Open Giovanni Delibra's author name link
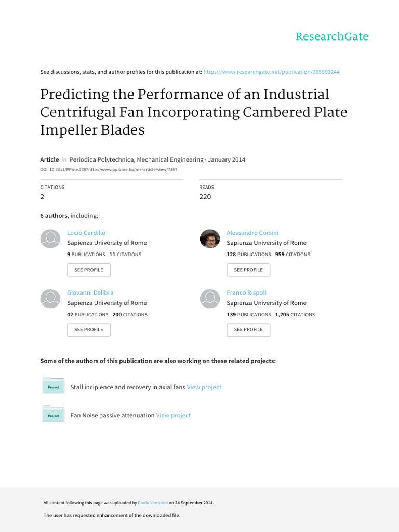Image resolution: width=399 pixels, height=532 pixels. click(x=90, y=292)
